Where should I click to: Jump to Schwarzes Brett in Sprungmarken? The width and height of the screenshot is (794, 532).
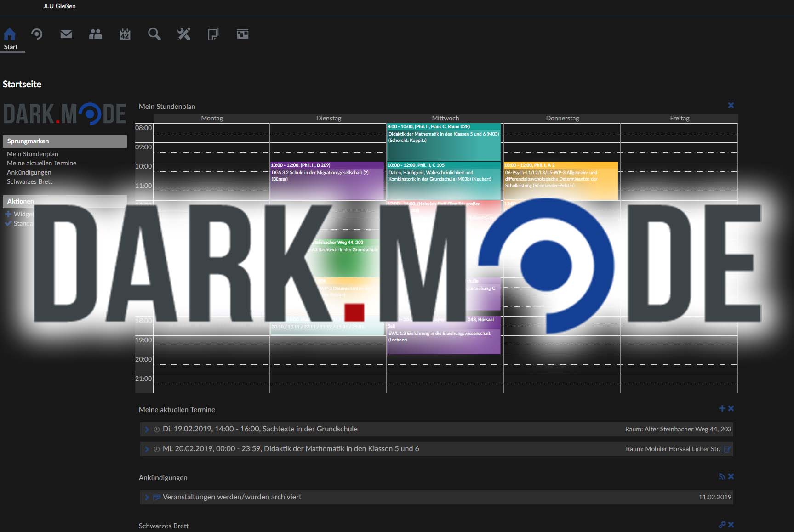[x=29, y=181]
